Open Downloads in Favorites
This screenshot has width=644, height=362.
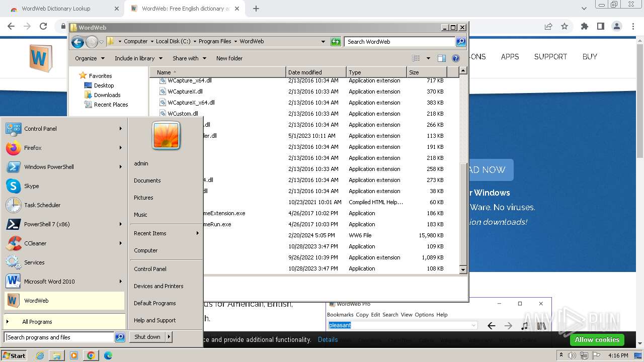point(107,95)
